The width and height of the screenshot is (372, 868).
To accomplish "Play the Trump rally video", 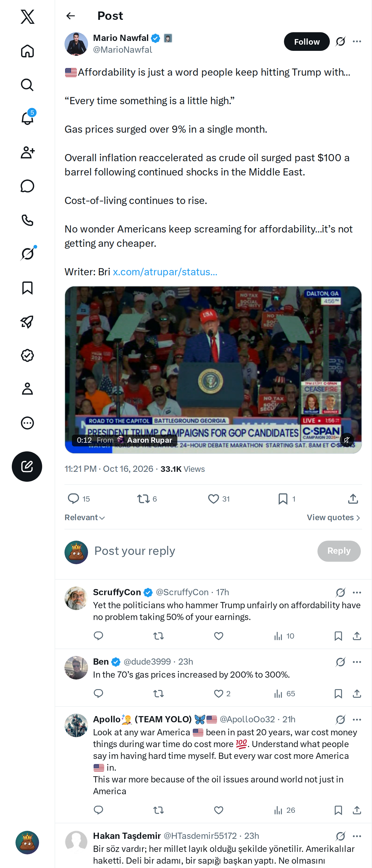I will click(213, 370).
